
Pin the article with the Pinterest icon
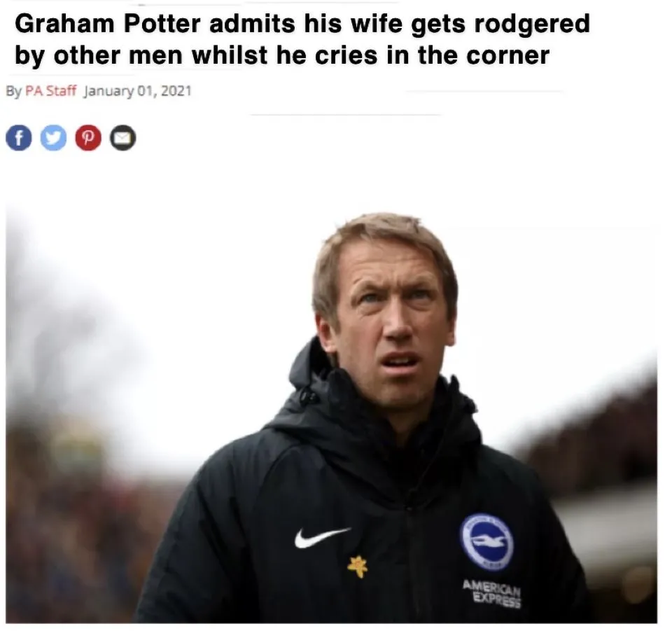[x=88, y=138]
